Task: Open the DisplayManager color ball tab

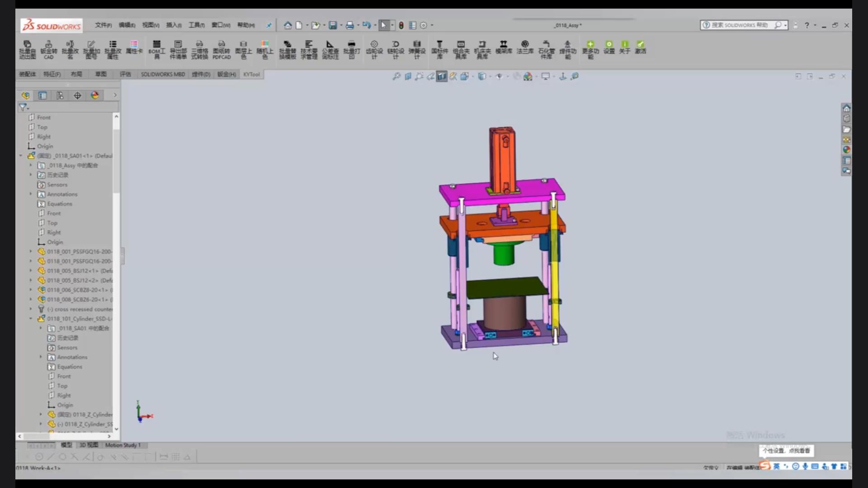Action: click(x=94, y=95)
